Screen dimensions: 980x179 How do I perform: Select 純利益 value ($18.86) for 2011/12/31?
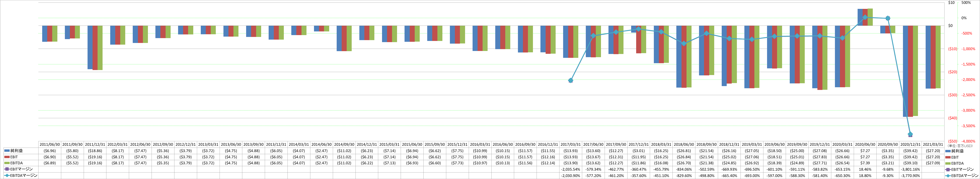pyautogui.click(x=95, y=151)
